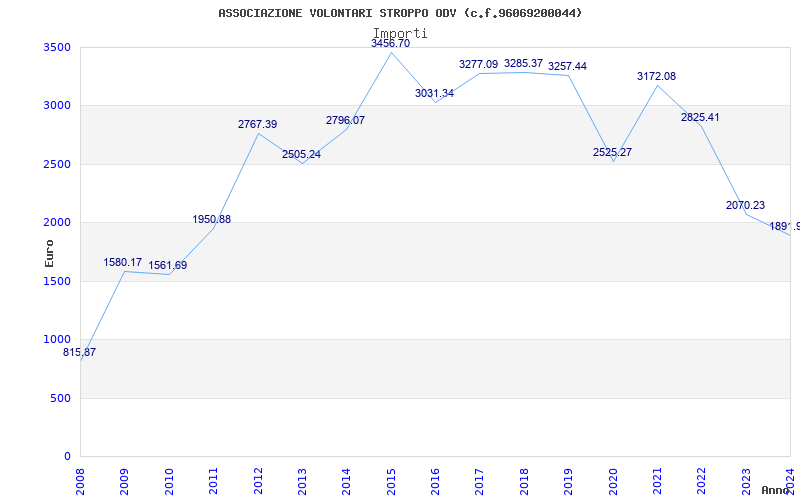Click the 2015 x-axis year label
The width and height of the screenshot is (800, 500).
tap(391, 481)
